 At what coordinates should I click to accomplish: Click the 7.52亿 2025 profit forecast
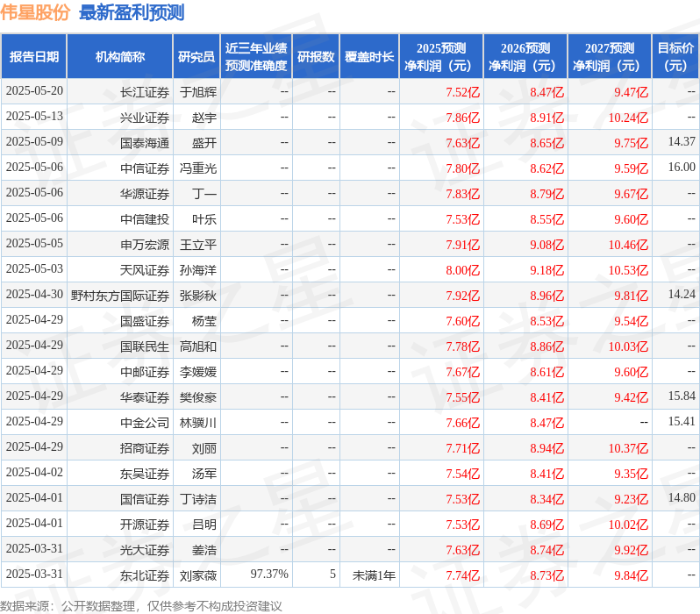click(462, 92)
